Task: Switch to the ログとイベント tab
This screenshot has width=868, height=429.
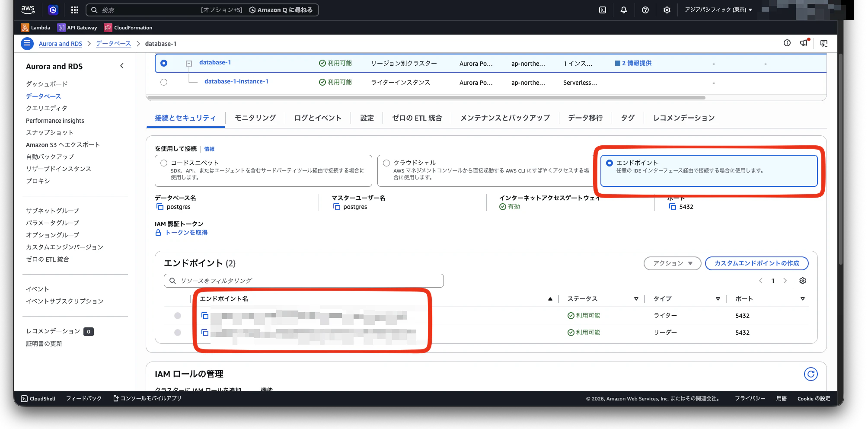Action: click(x=318, y=118)
